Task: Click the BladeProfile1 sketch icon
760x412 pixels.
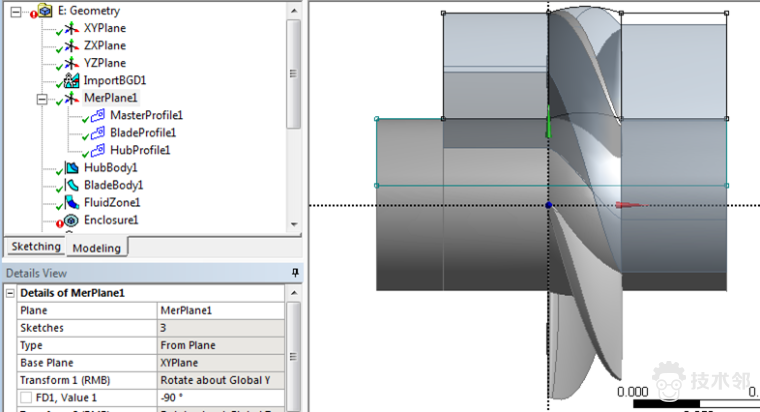Action: [x=98, y=133]
